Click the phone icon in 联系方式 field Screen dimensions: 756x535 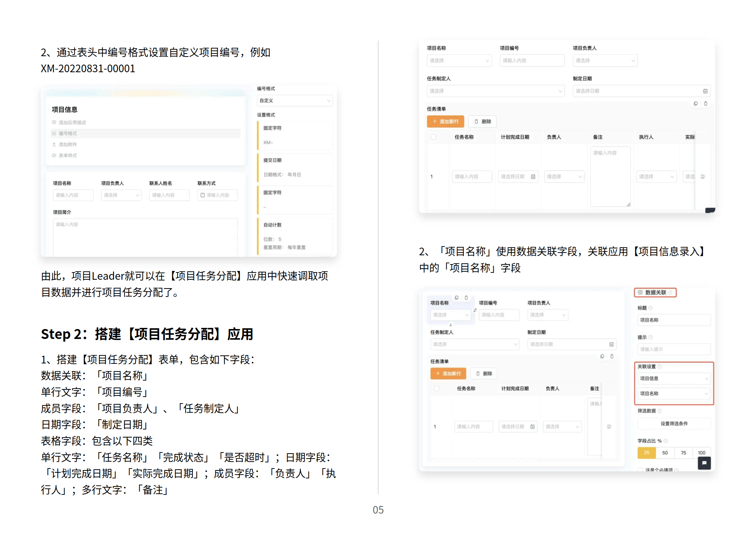click(203, 195)
